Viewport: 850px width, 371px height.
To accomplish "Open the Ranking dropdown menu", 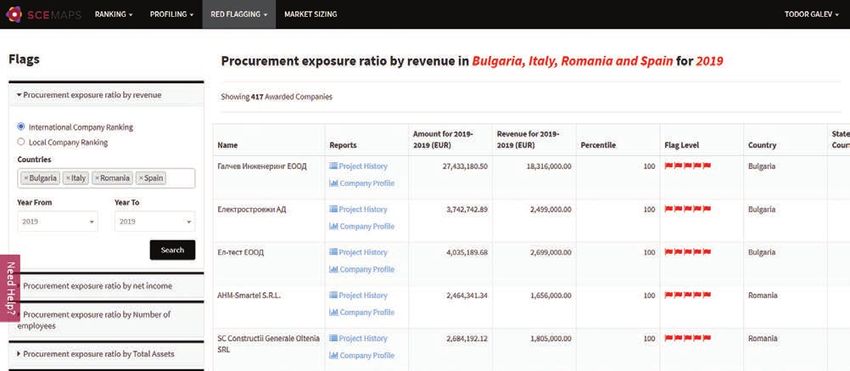I will click(x=113, y=14).
